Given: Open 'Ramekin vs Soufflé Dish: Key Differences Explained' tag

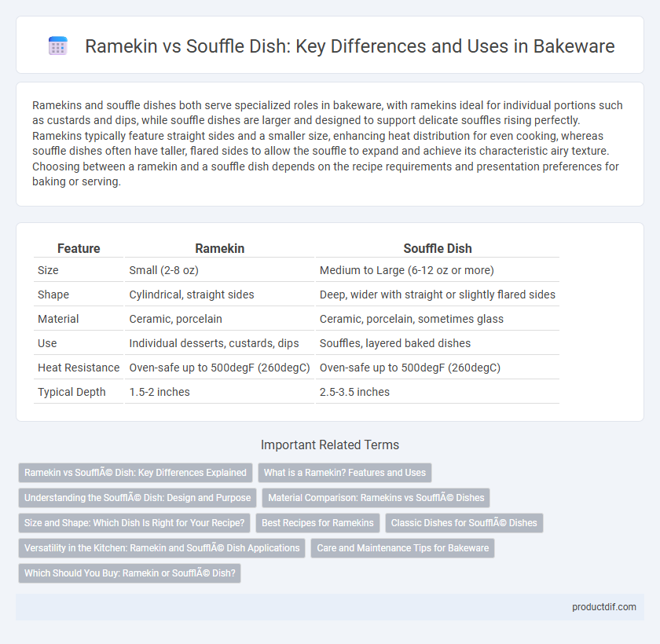Looking at the screenshot, I should point(135,473).
